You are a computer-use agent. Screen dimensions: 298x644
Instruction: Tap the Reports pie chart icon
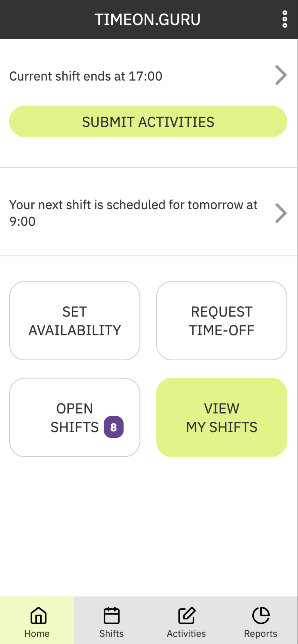coord(261,615)
